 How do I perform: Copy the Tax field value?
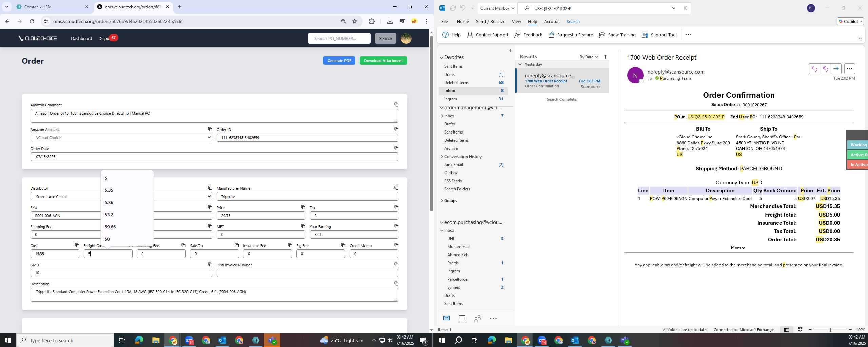(x=396, y=207)
